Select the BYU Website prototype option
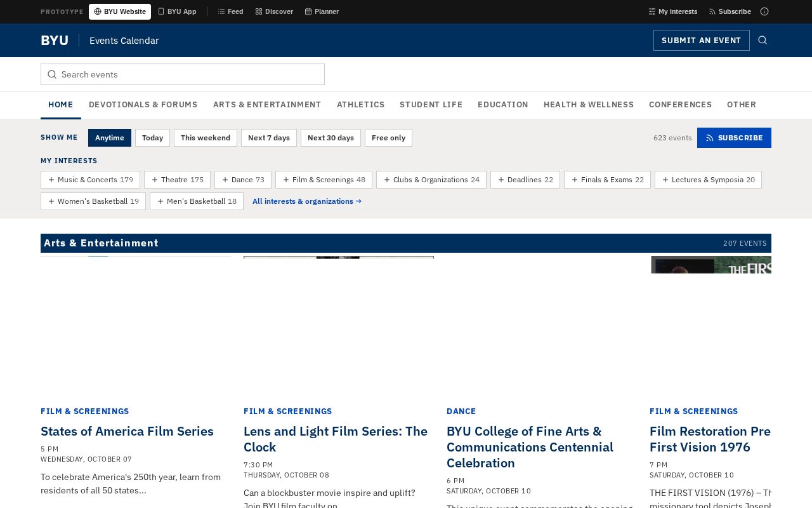 [120, 11]
